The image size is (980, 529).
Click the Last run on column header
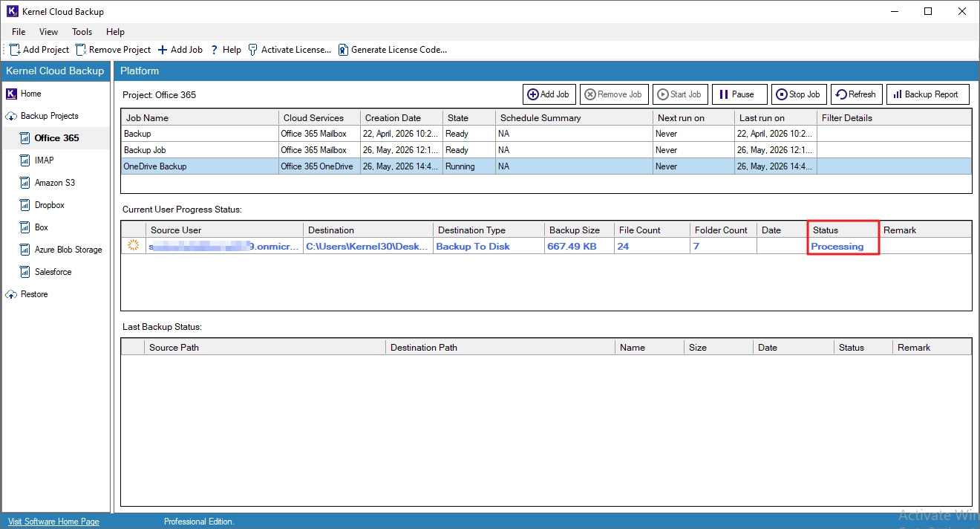click(x=776, y=117)
